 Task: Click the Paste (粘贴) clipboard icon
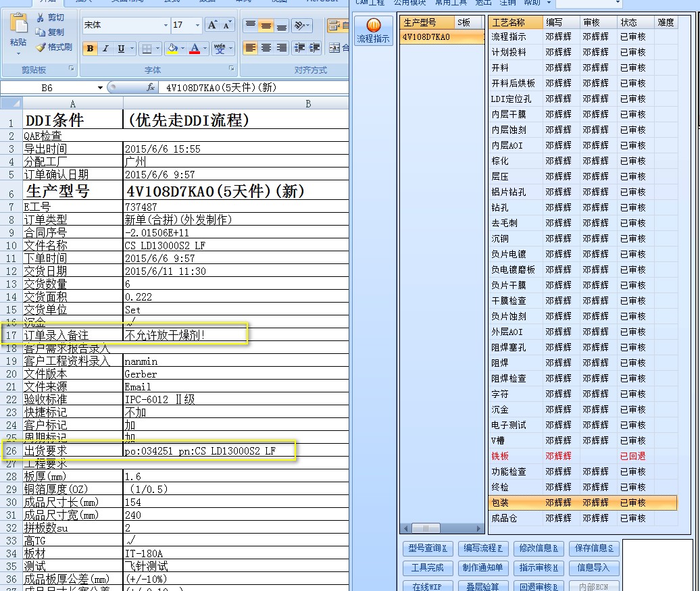[x=18, y=23]
